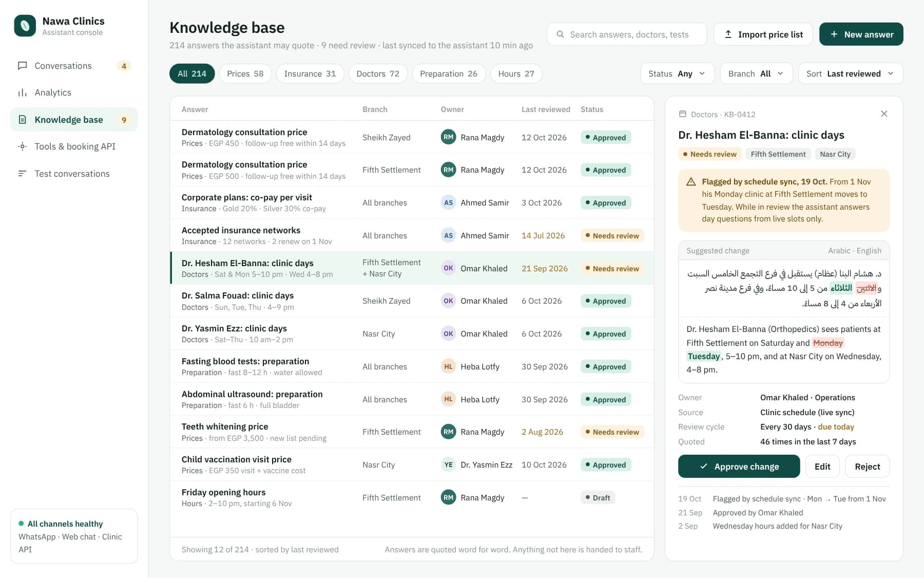The width and height of the screenshot is (924, 578).
Task: Open the Accepted insurance networks row
Action: [412, 235]
